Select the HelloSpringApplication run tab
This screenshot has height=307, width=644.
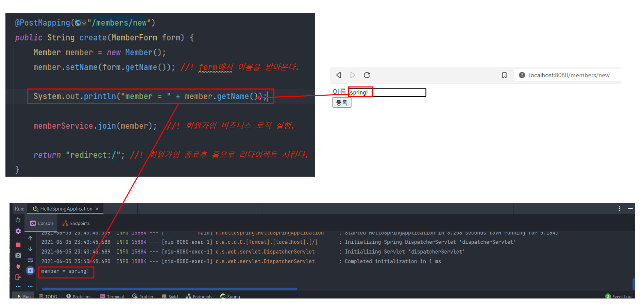(x=65, y=209)
